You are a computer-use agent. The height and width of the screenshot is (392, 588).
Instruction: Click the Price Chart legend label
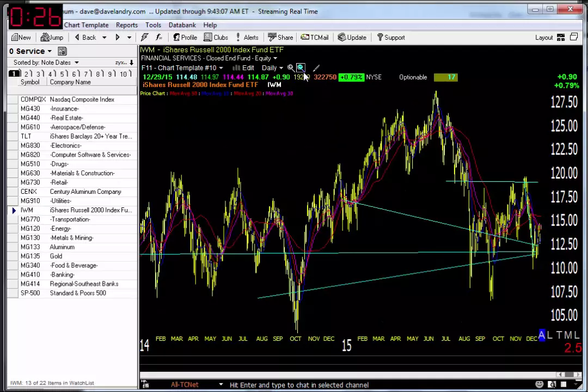[x=152, y=94]
